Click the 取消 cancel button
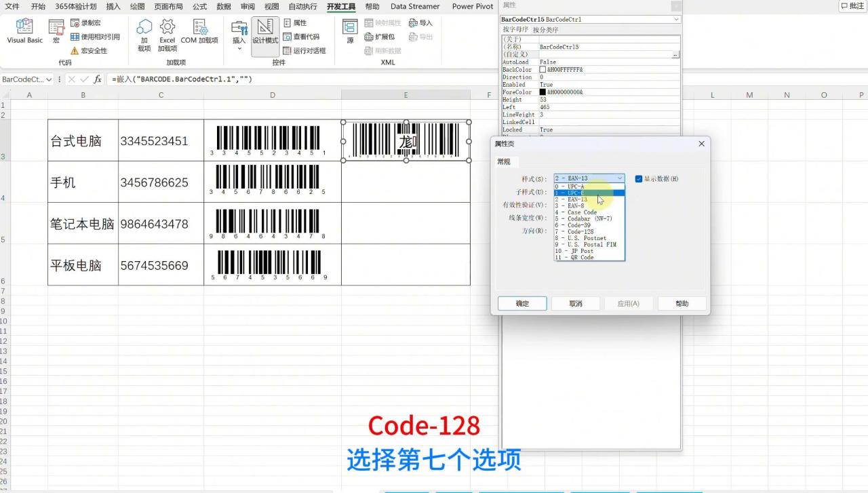 [x=576, y=303]
